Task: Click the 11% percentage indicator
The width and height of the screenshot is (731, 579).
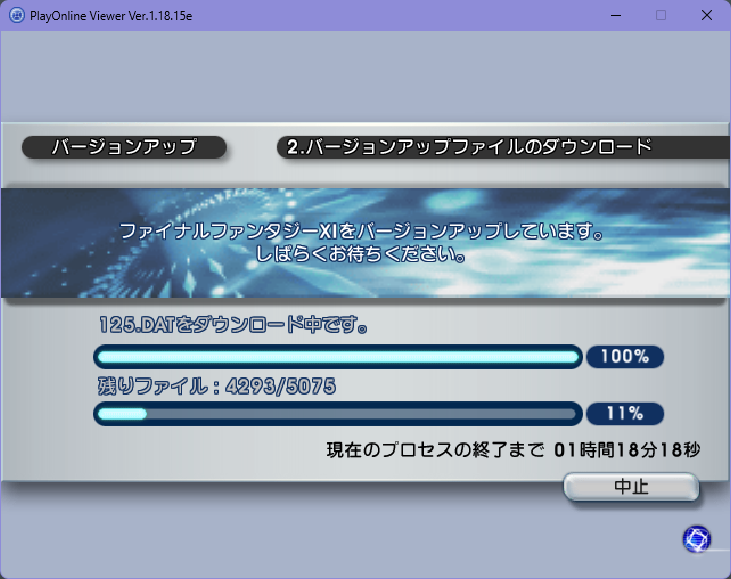Action: click(625, 414)
